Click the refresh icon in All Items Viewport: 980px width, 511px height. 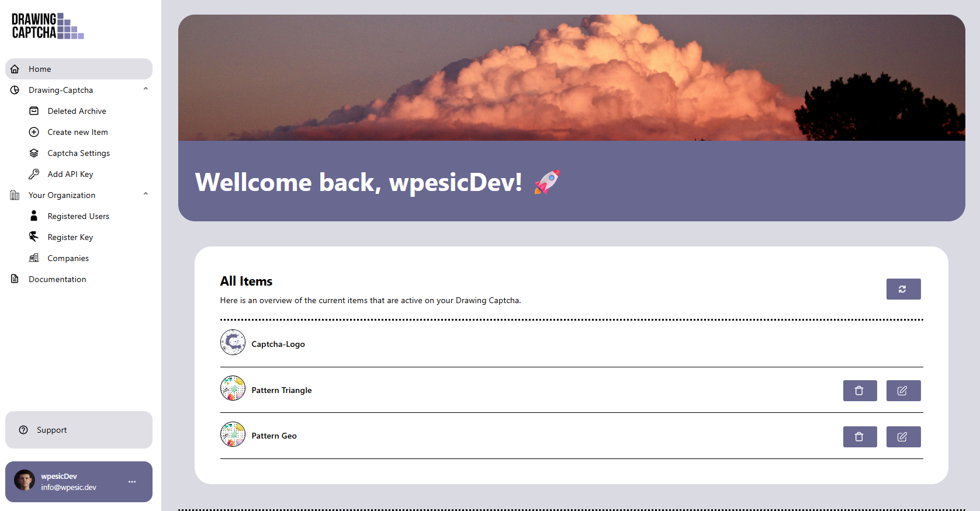(x=903, y=289)
